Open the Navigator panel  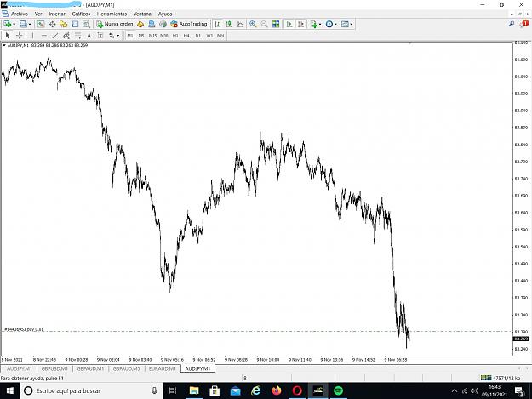pos(64,24)
